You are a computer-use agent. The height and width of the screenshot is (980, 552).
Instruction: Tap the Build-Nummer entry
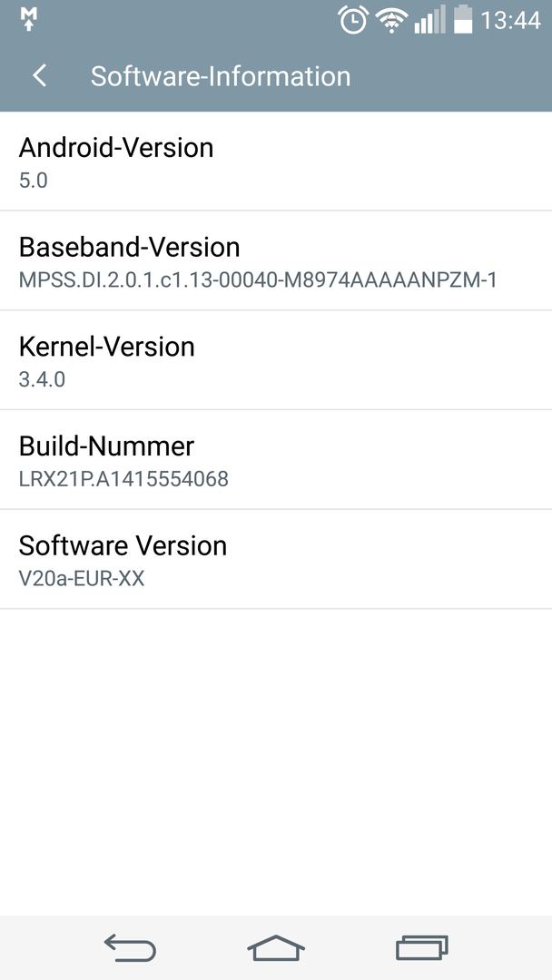(276, 459)
